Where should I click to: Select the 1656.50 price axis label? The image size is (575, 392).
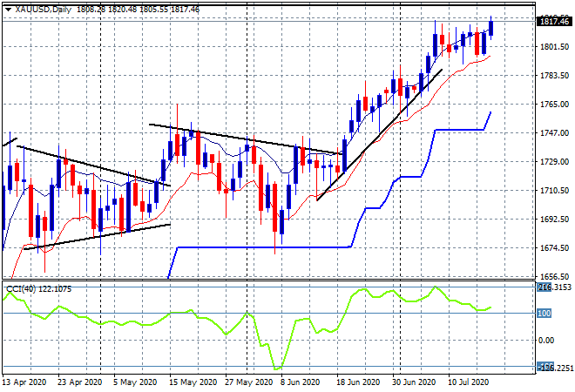[554, 277]
